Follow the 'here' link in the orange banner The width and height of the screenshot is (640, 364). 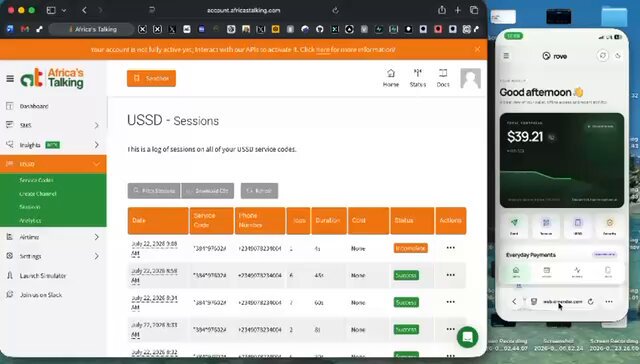pyautogui.click(x=322, y=49)
